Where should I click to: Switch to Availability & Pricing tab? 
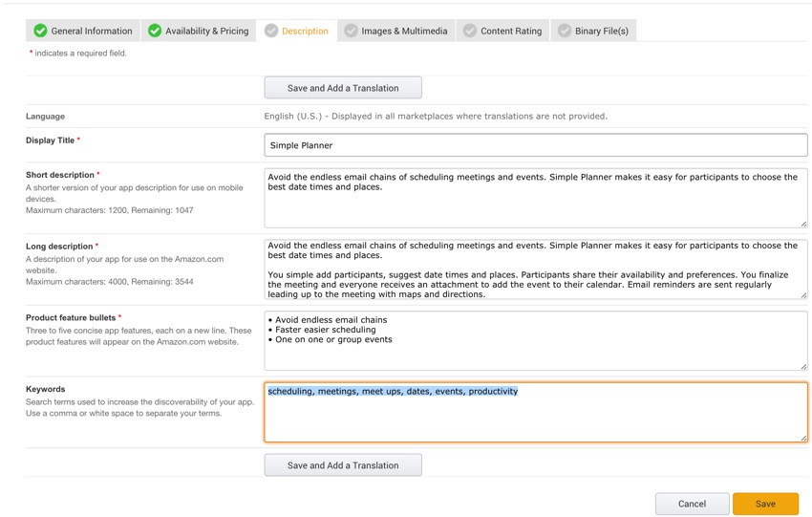tap(206, 31)
